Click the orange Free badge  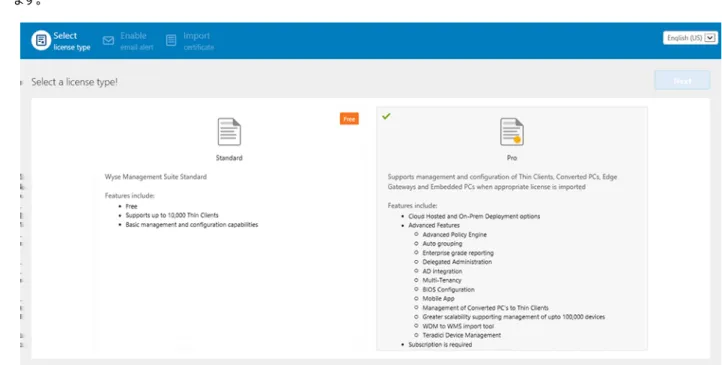pos(349,119)
